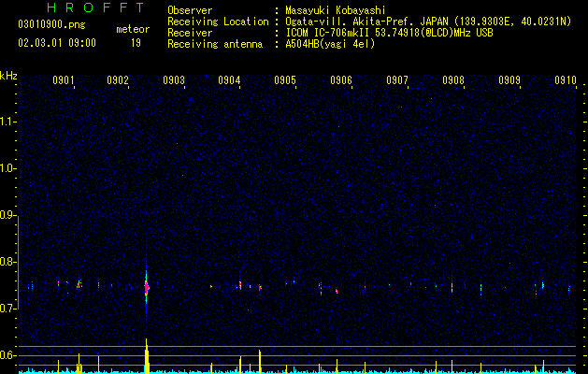The image size is (588, 374).
Task: Click the meteor count value 19
Action: pyautogui.click(x=136, y=43)
